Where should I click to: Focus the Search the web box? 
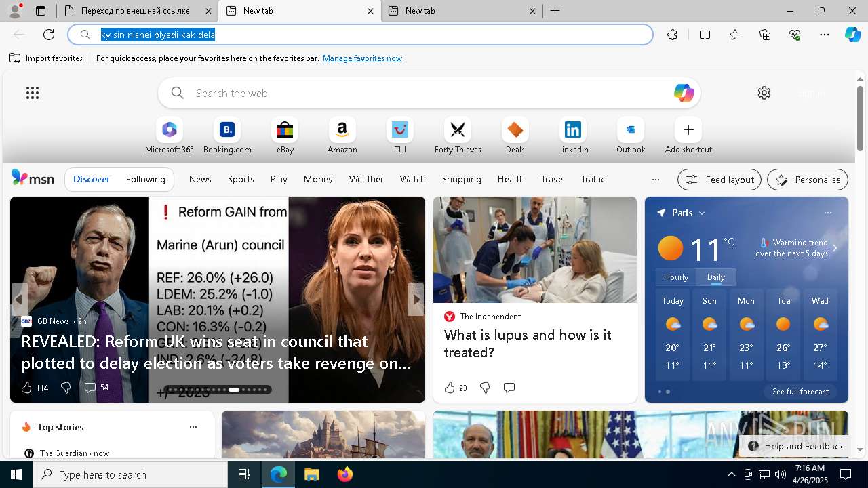tap(429, 93)
